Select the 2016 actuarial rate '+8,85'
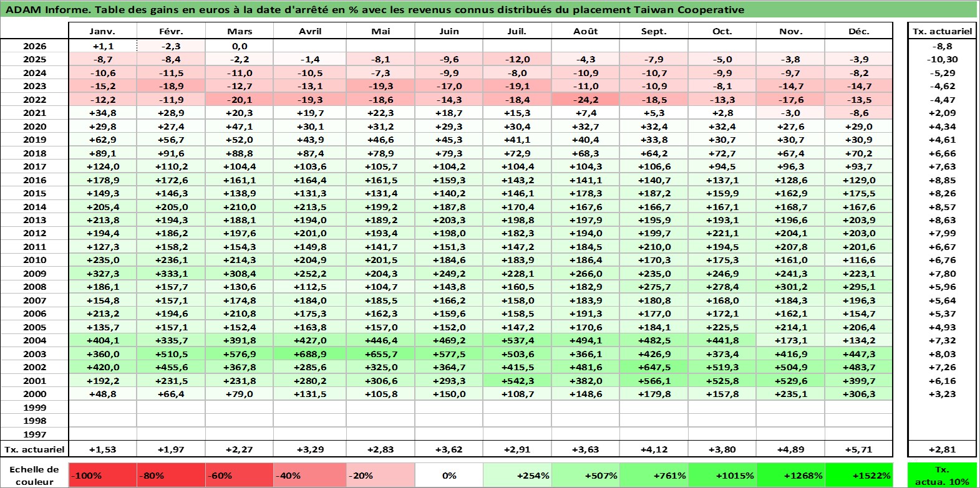980x488 pixels. coord(942,180)
